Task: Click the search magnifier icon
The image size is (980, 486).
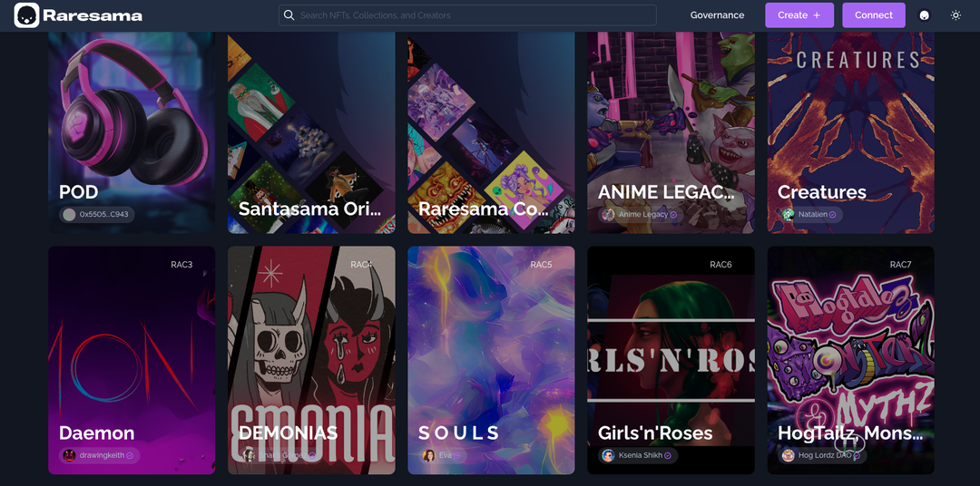Action: coord(289,15)
